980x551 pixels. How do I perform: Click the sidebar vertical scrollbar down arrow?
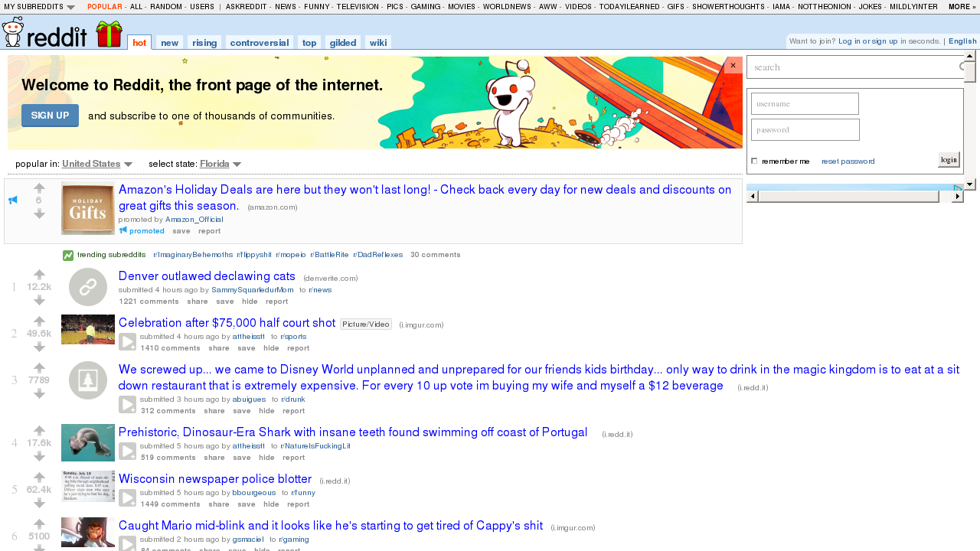point(970,184)
